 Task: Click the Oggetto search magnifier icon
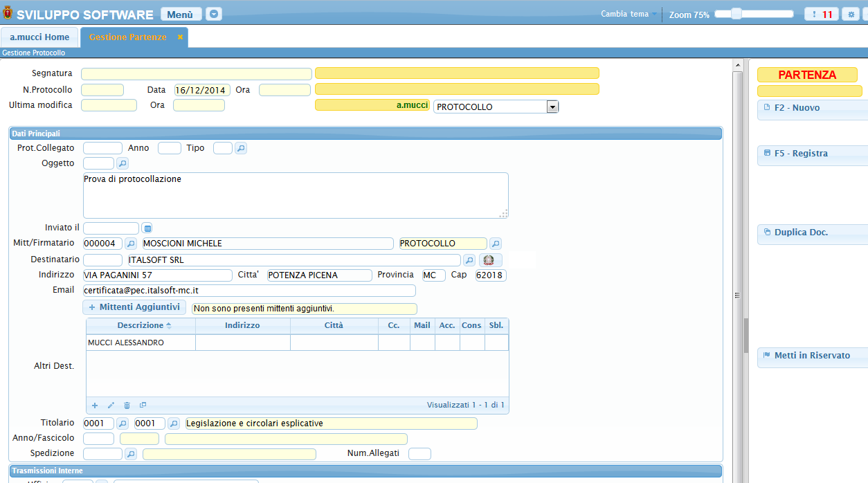[x=122, y=163]
